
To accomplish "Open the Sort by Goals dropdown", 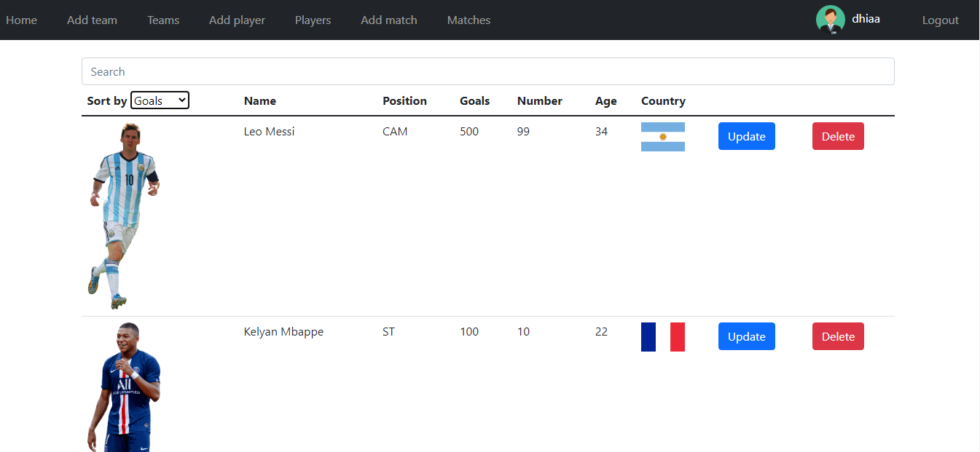I will point(160,100).
